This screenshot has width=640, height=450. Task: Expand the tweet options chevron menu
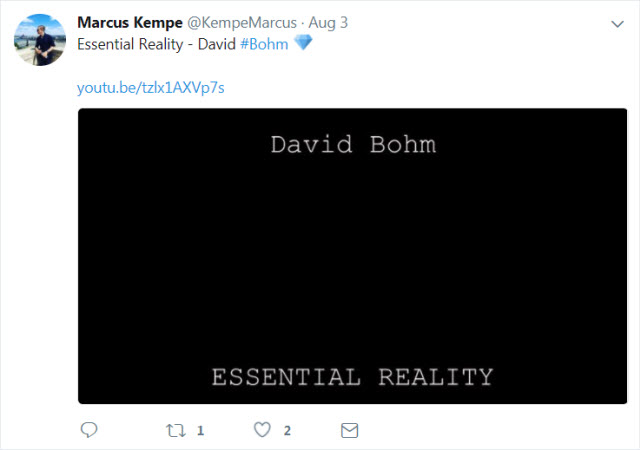tap(617, 24)
